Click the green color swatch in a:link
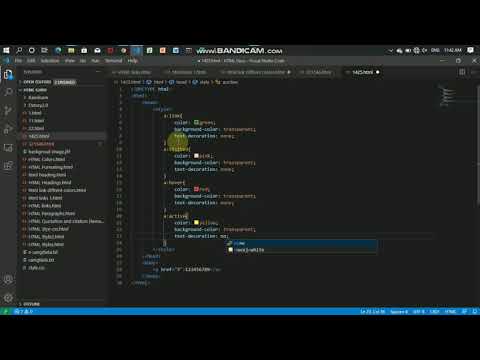The height and width of the screenshot is (360, 480). 196,122
